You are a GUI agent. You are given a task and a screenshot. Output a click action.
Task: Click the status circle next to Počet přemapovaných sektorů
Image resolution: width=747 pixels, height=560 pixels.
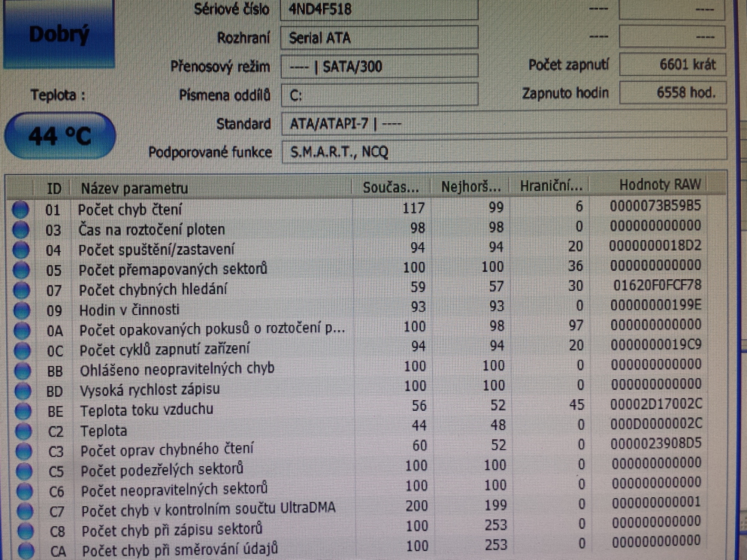21,270
